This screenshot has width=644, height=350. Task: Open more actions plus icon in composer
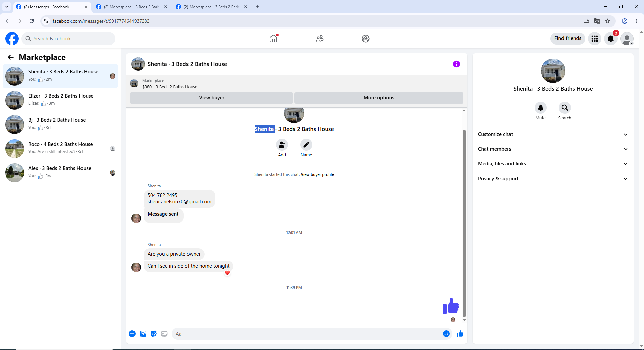point(132,334)
